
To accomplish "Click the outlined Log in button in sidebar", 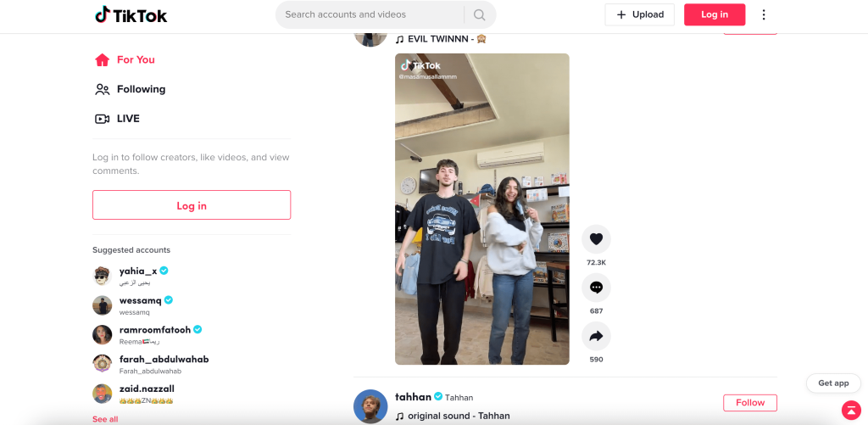I will [192, 205].
